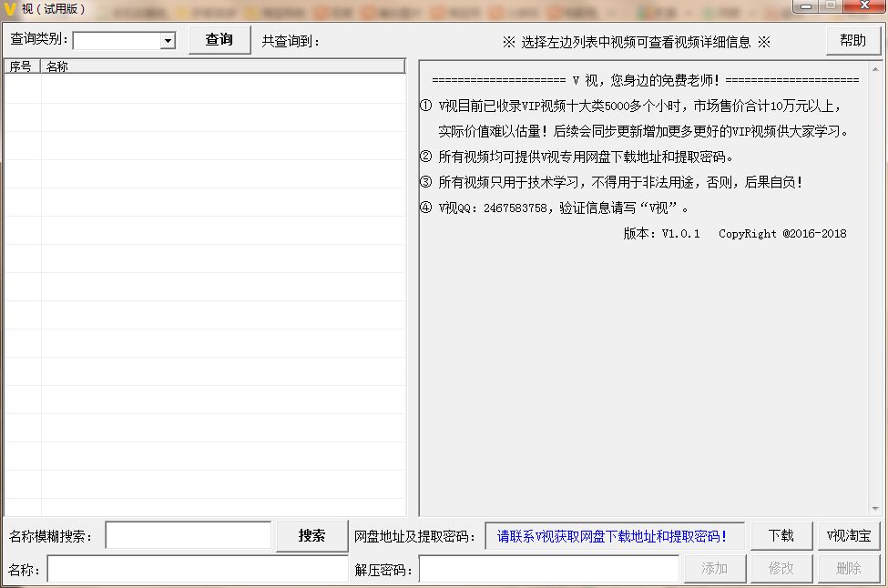888x588 pixels.
Task: Click the info panel scroll-up arrow
Action: click(875, 69)
